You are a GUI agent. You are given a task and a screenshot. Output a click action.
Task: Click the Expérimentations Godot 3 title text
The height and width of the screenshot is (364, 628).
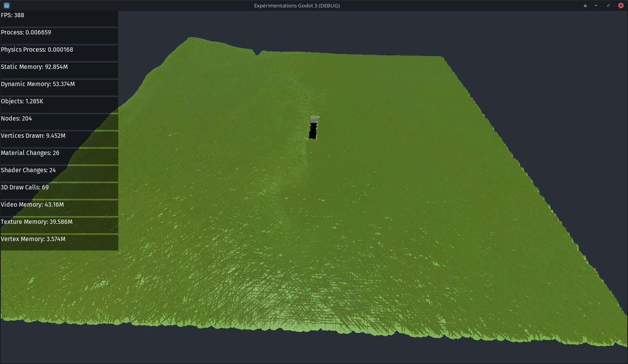297,5
